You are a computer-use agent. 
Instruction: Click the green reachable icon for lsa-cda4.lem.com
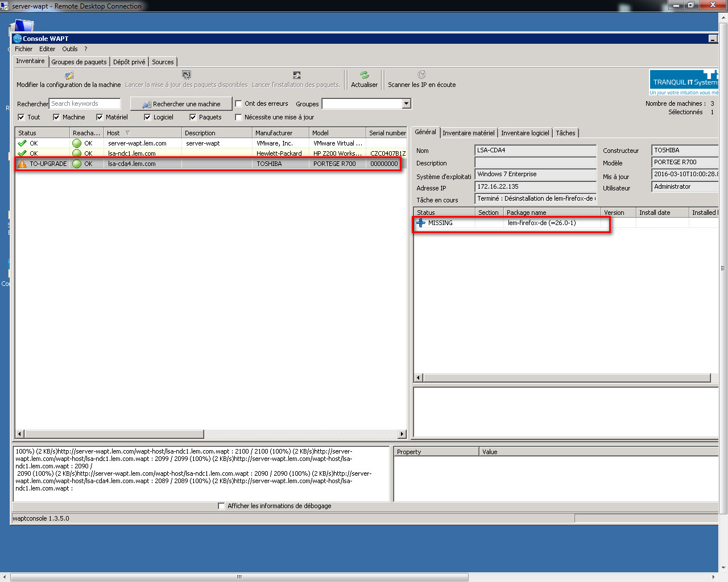77,164
